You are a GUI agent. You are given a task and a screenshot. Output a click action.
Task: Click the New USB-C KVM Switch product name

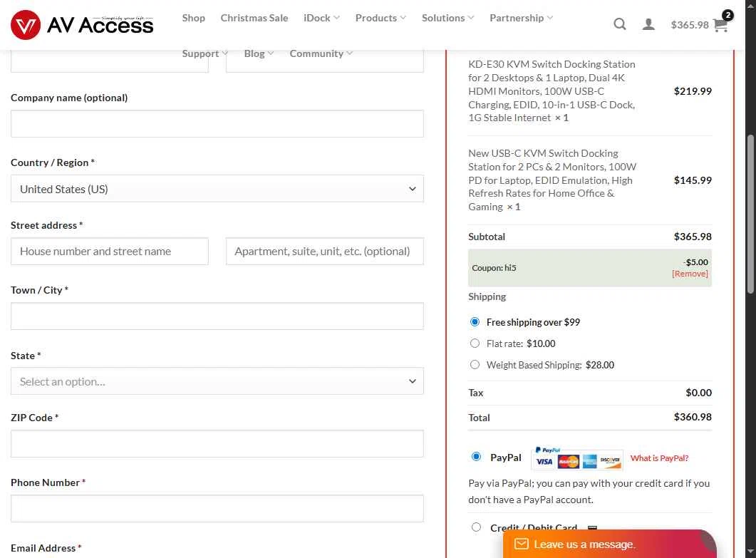tap(552, 180)
